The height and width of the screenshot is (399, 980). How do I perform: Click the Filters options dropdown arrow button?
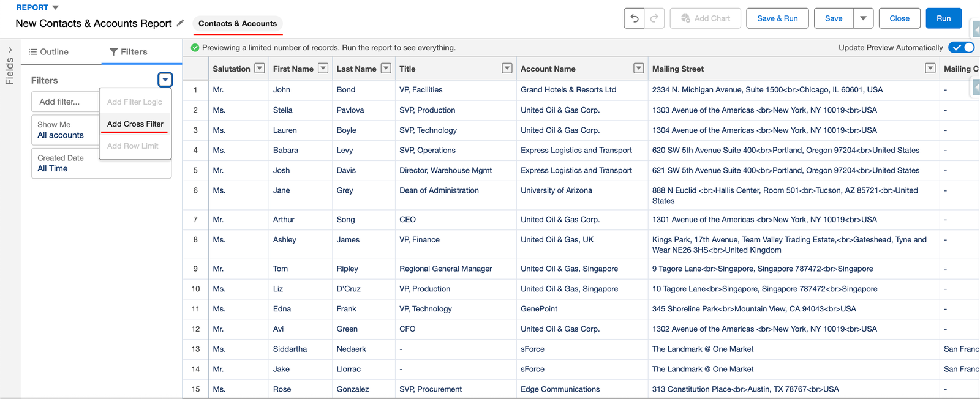tap(165, 80)
